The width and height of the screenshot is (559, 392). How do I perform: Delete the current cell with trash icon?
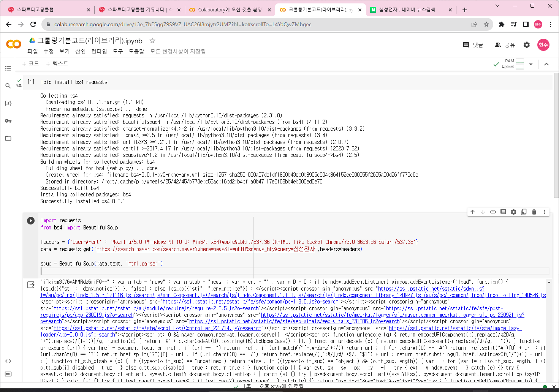point(534,212)
